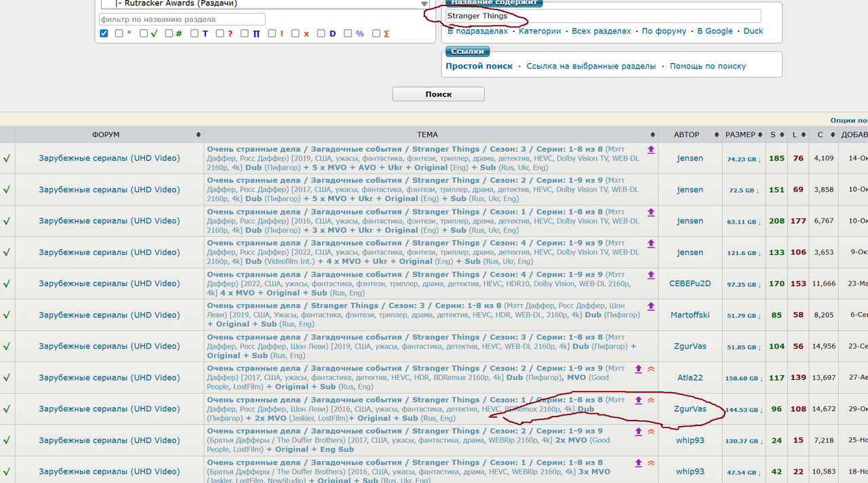
Task: Open the Категории search link
Action: click(x=540, y=31)
